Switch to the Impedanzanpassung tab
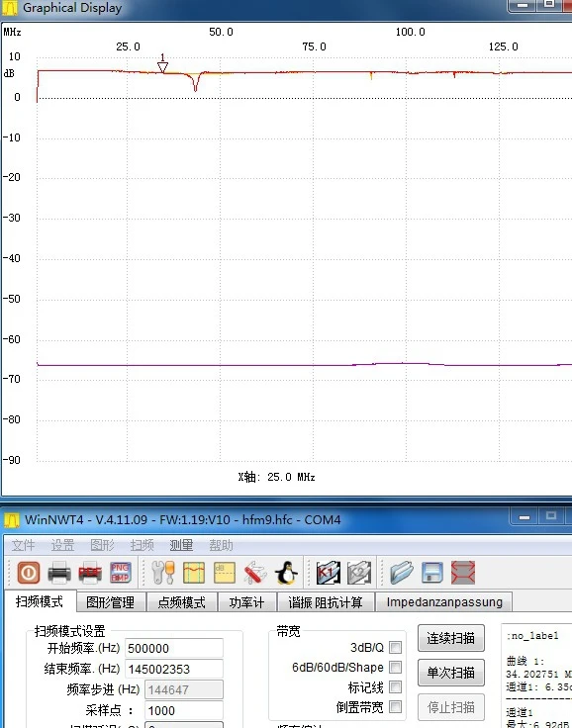 [444, 602]
